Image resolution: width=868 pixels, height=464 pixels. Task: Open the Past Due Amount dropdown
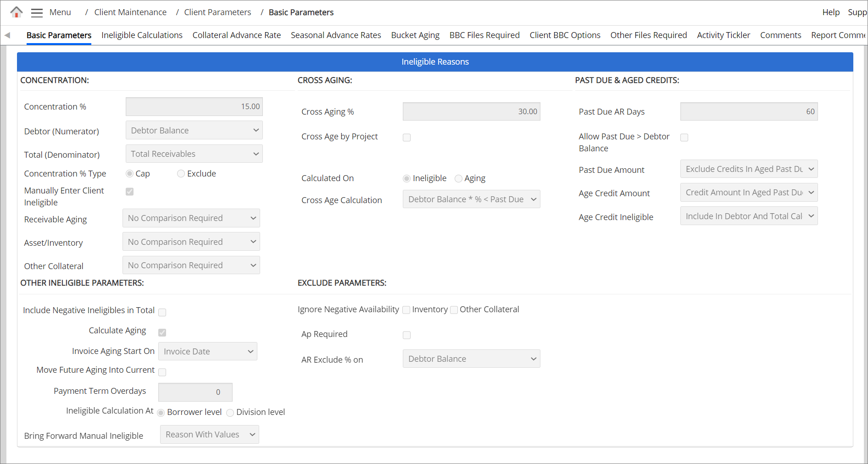(x=749, y=169)
